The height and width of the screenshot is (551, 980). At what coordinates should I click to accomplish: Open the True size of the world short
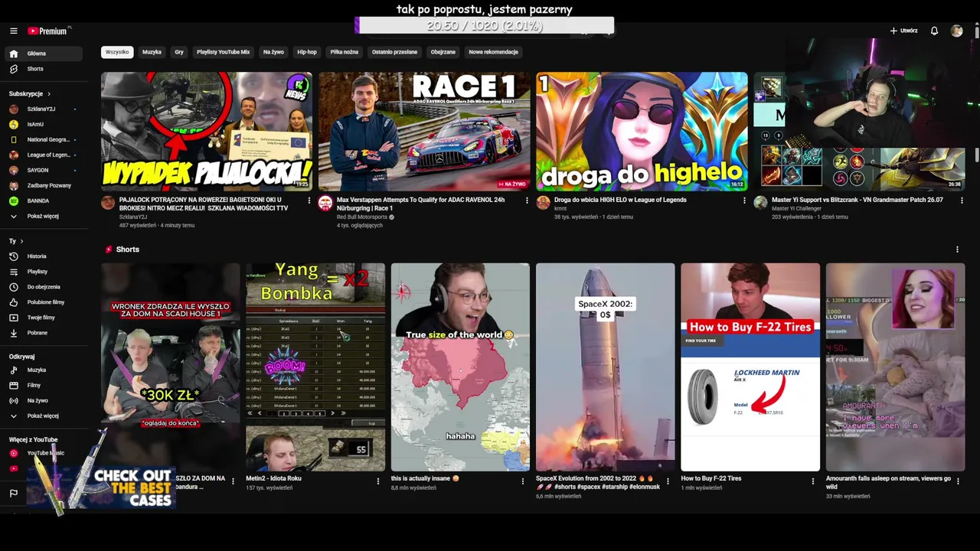tap(460, 367)
